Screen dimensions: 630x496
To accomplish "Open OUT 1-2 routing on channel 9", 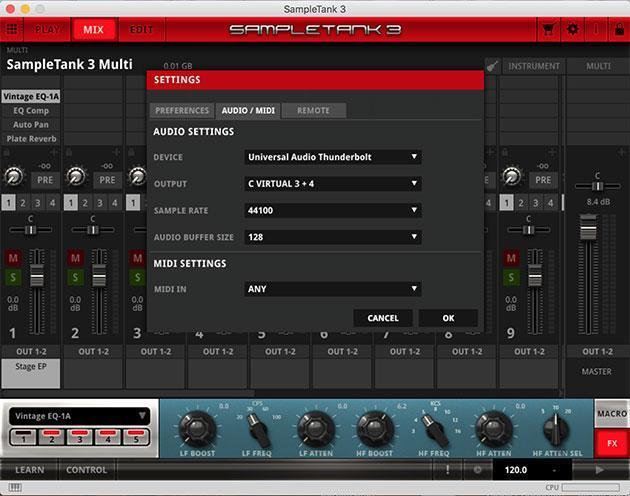I will [529, 352].
